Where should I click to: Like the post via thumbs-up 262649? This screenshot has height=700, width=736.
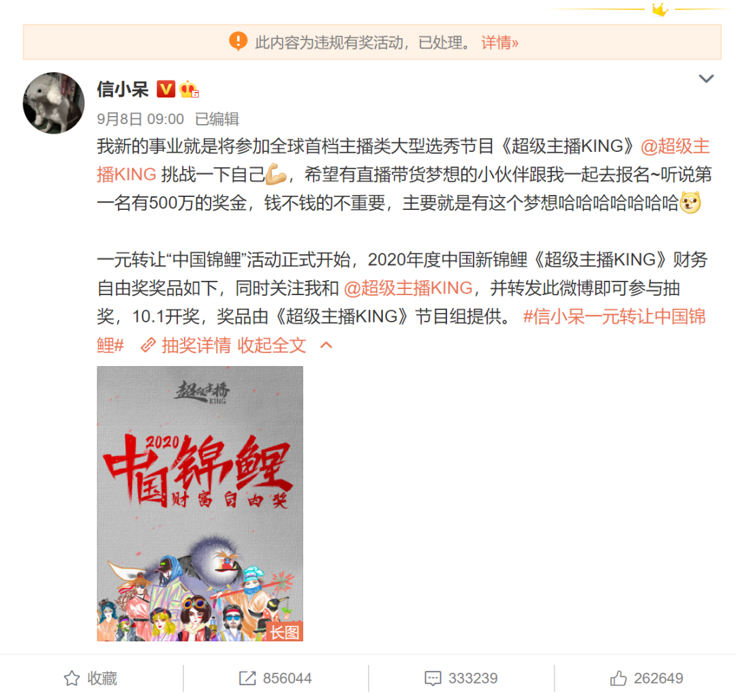coord(646,678)
